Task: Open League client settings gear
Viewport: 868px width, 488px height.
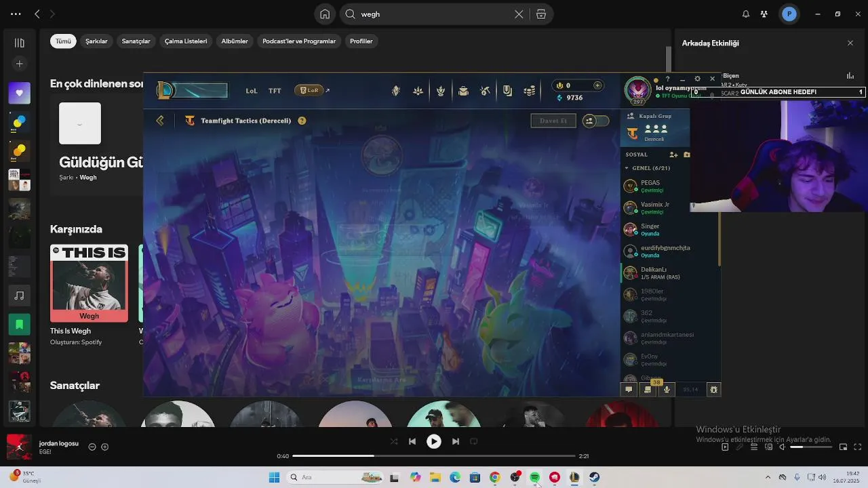Action: pos(697,79)
